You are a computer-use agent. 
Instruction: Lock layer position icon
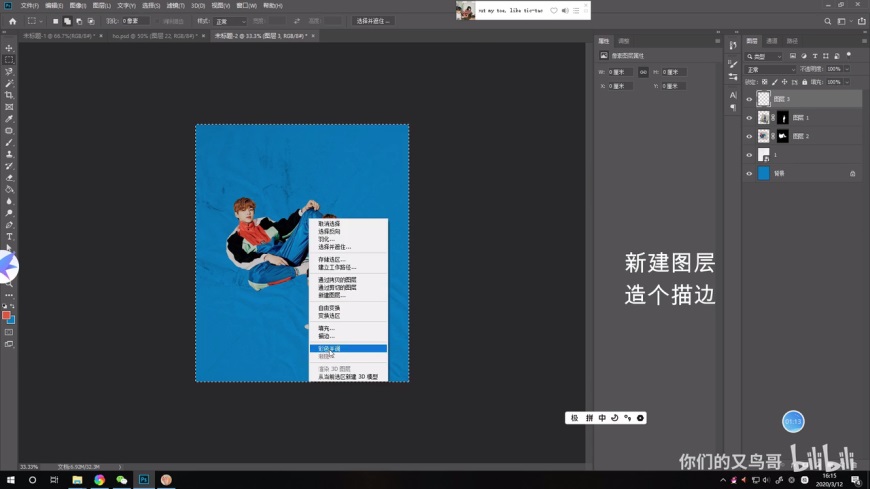[x=785, y=82]
